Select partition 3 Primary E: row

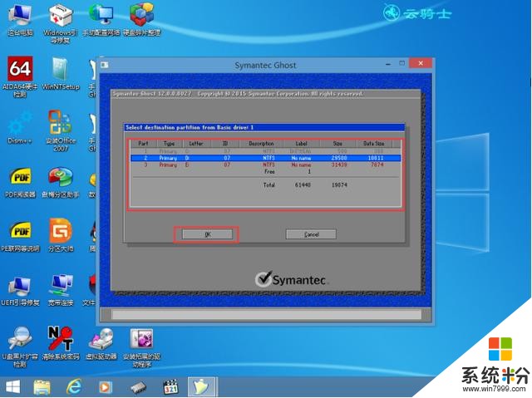[x=266, y=165]
